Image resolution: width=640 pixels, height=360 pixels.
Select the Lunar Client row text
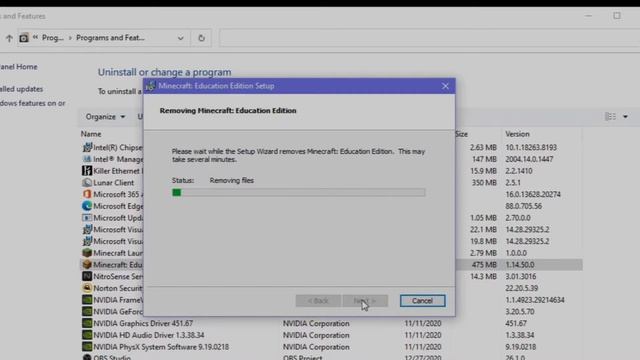(113, 182)
